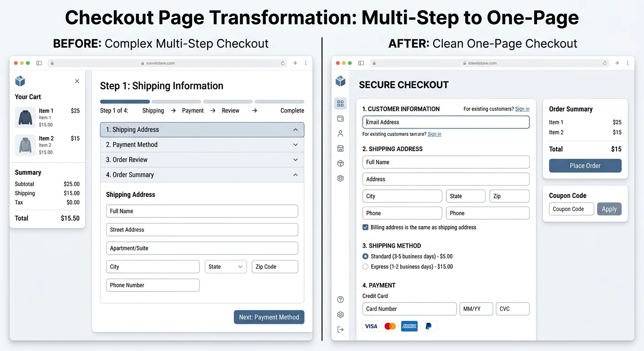Expand the 3. Order Review section
644x351 pixels.
tap(202, 160)
